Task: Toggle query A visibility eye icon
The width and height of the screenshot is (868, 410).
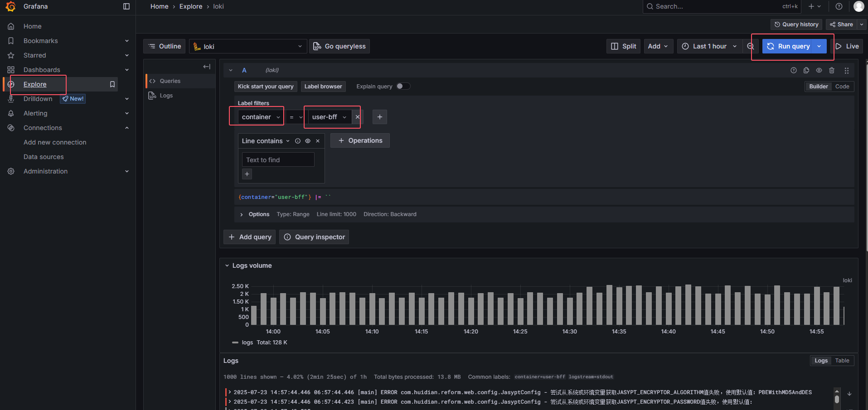Action: (819, 70)
